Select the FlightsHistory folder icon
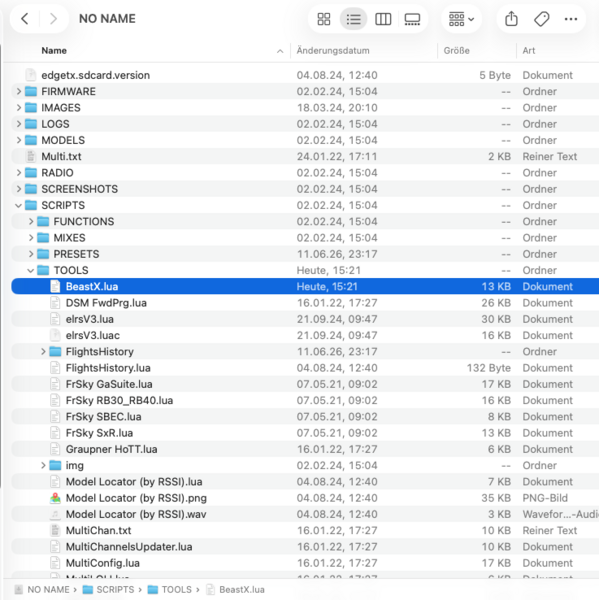The width and height of the screenshot is (599, 600). [55, 352]
